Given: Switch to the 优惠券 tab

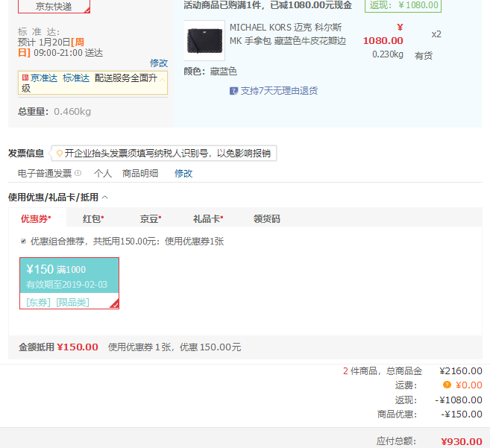Looking at the screenshot, I should (x=37, y=218).
